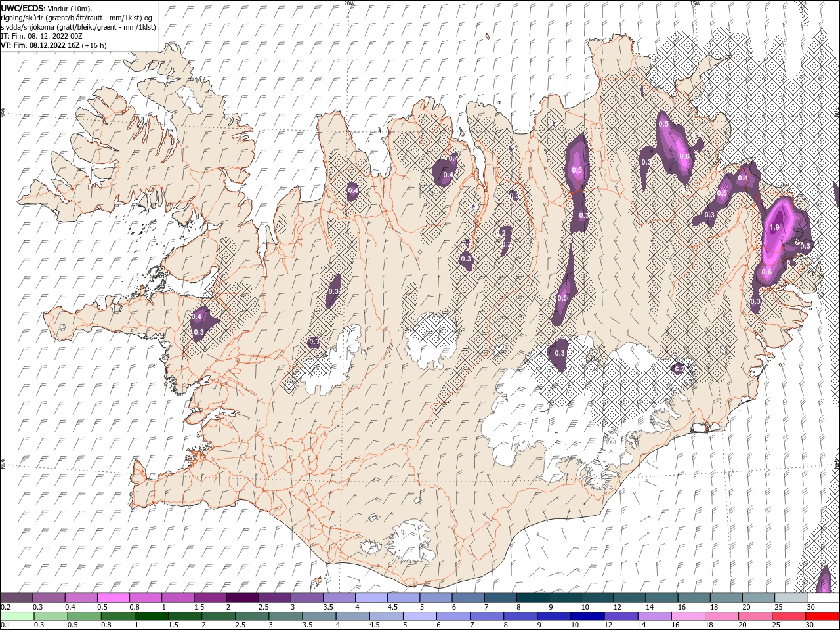840x630 pixels.
Task: Select bottom-row rain swatch between 9 and 10
Action: pyautogui.click(x=555, y=617)
